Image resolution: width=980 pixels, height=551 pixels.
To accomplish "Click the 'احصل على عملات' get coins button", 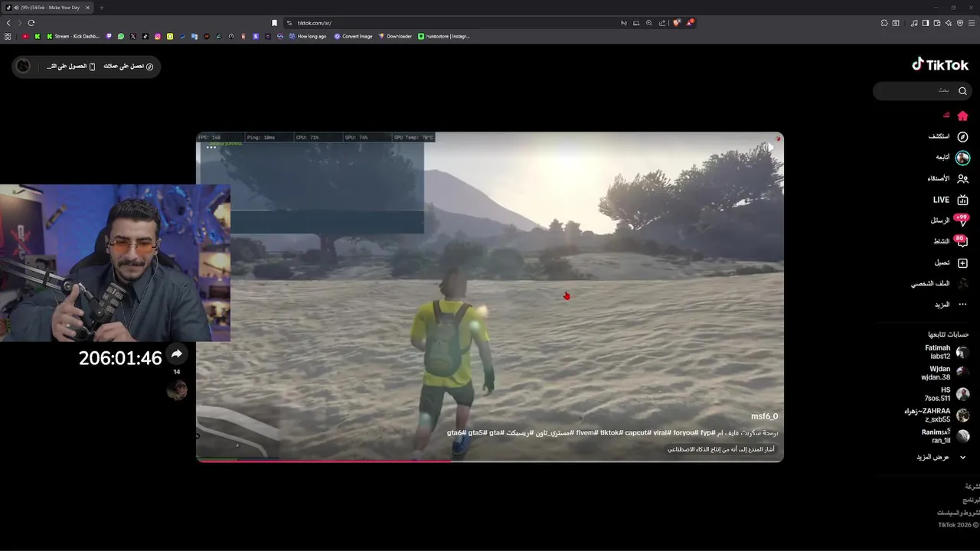I will (129, 67).
